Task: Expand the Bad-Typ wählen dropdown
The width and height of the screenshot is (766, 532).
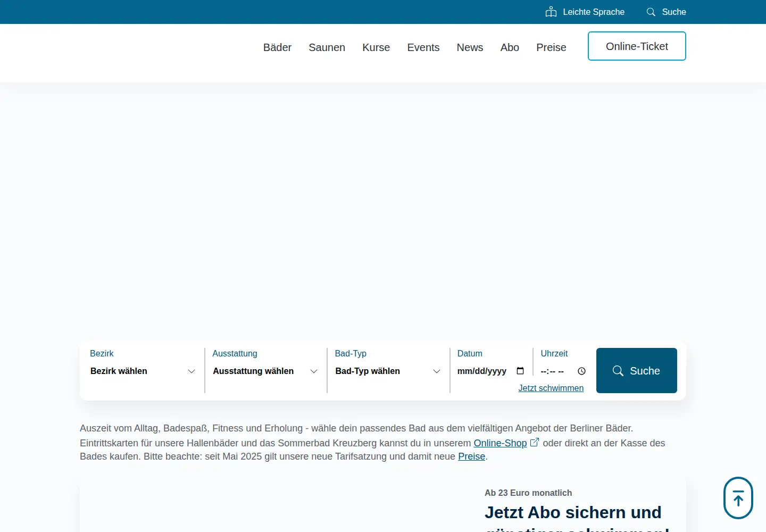Action: click(x=388, y=371)
